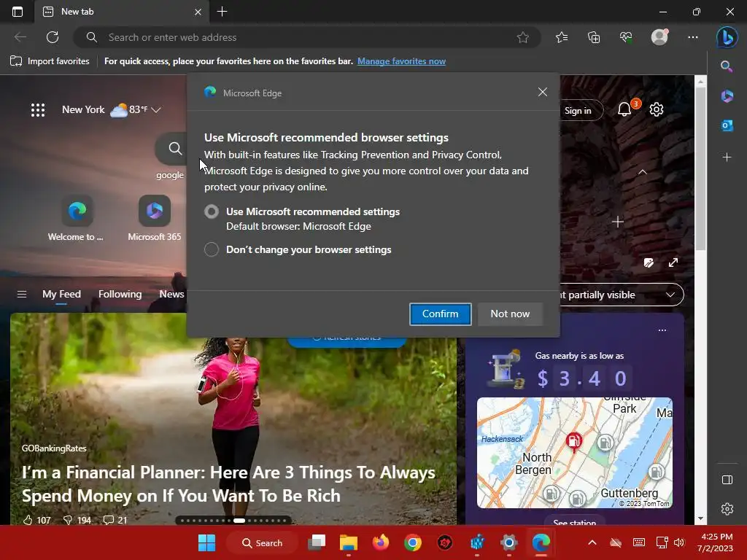Screen dimensions: 747x560
Task: Close the Microsoft Edge dialog
Action: 542,92
